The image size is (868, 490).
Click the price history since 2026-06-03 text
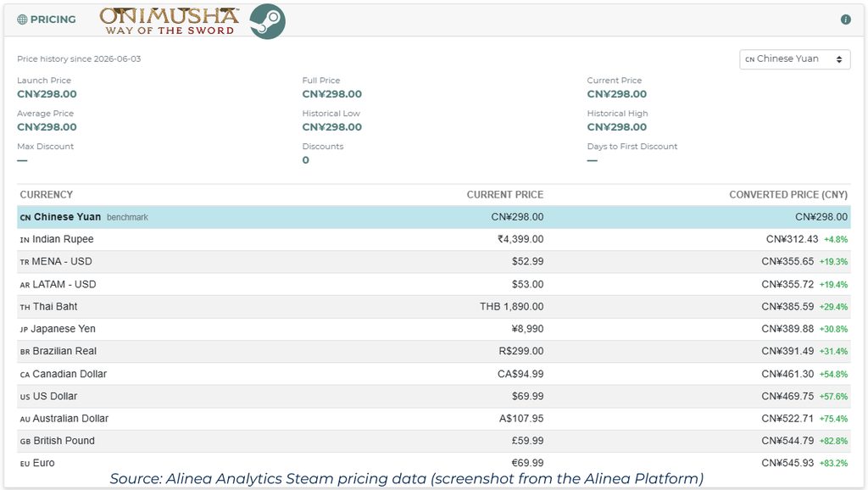pyautogui.click(x=79, y=58)
